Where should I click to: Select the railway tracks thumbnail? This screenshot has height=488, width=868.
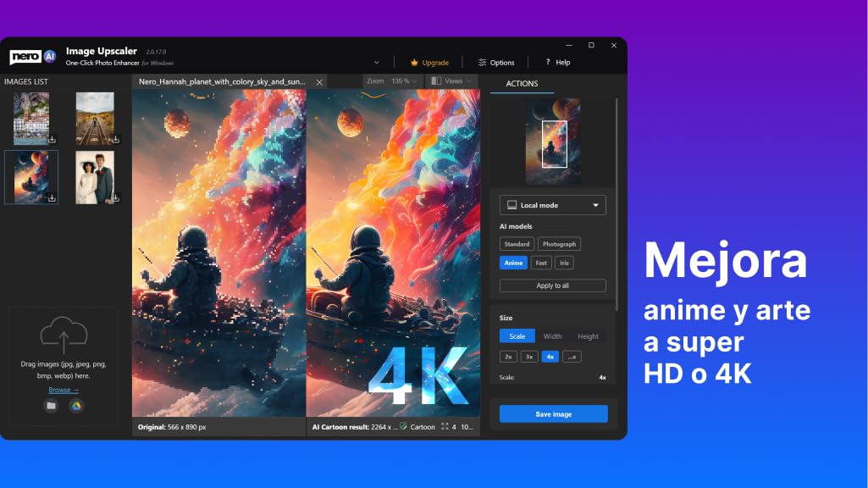(95, 118)
